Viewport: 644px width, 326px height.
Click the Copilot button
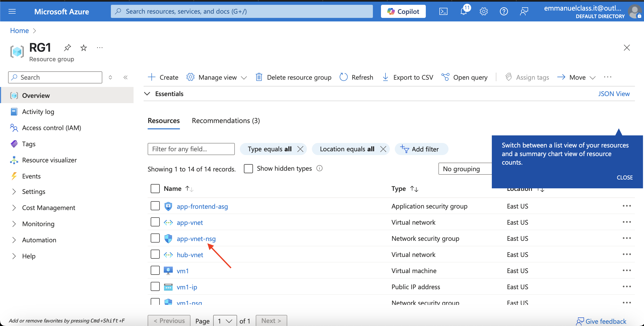(403, 11)
